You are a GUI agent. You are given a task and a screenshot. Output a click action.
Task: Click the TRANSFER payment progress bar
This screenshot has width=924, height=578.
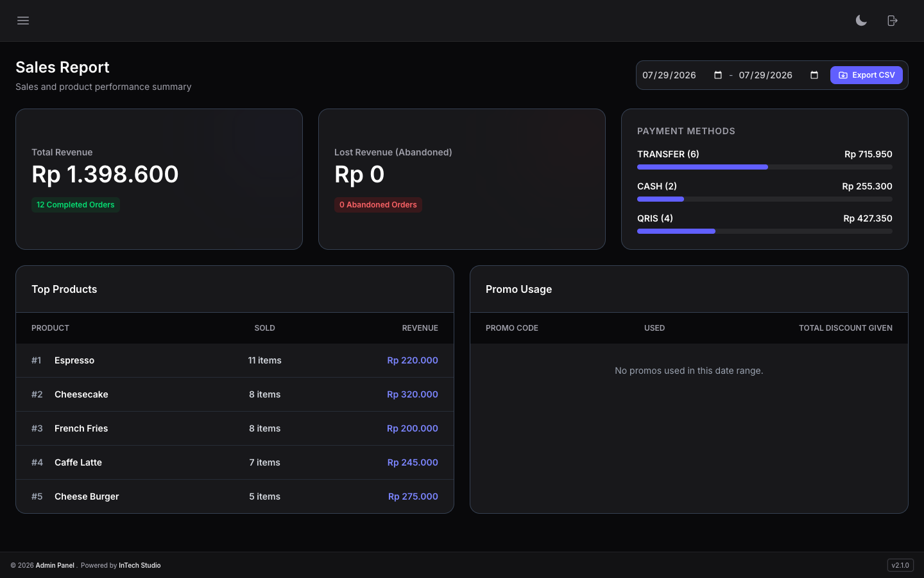(765, 167)
